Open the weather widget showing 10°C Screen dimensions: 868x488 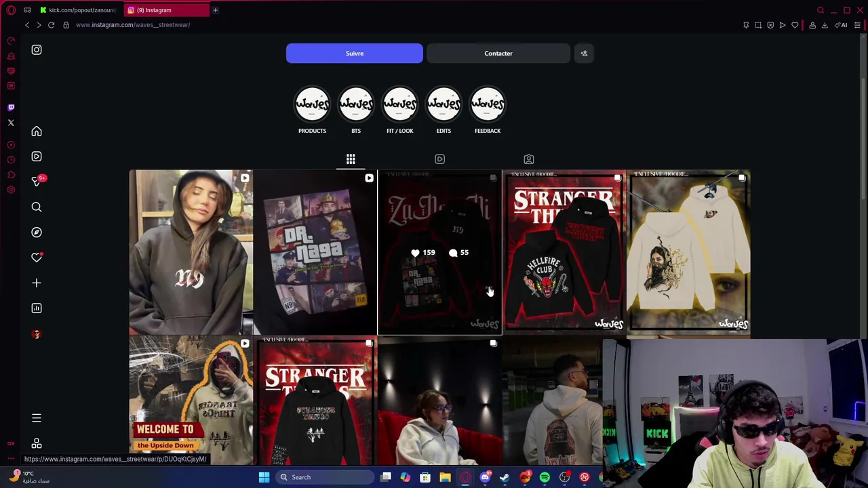(x=28, y=477)
